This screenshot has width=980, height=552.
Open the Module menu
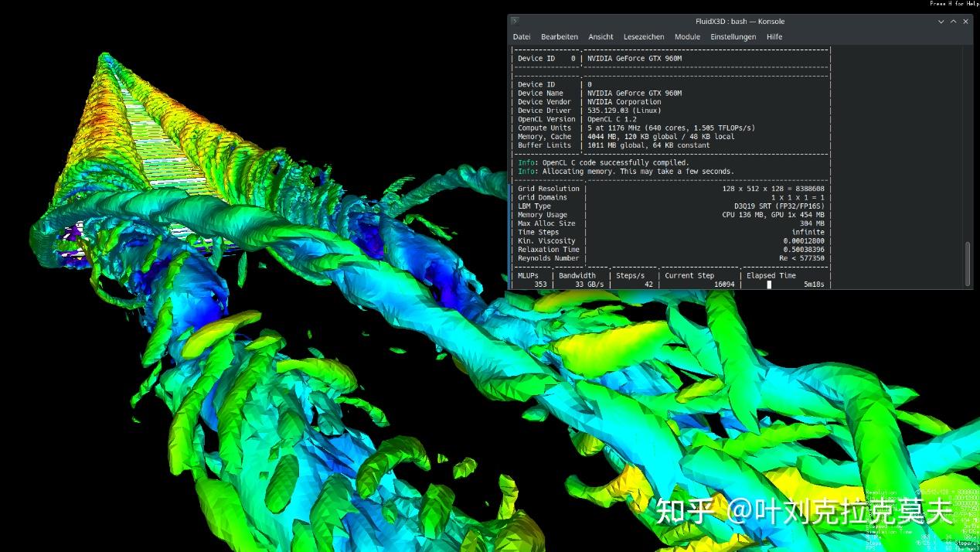[x=687, y=36]
